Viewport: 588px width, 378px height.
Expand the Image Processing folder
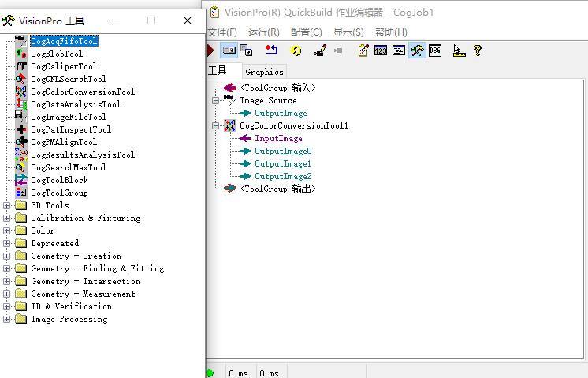(6, 319)
